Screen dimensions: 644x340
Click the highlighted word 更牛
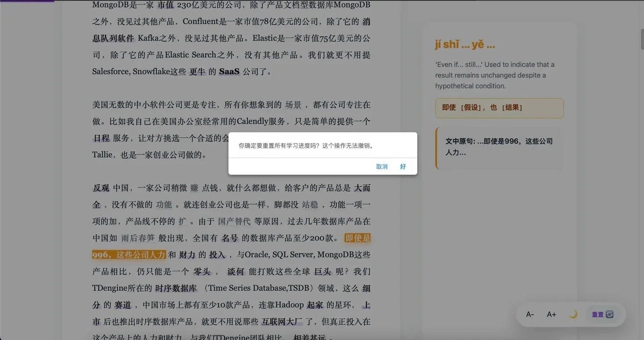197,71
